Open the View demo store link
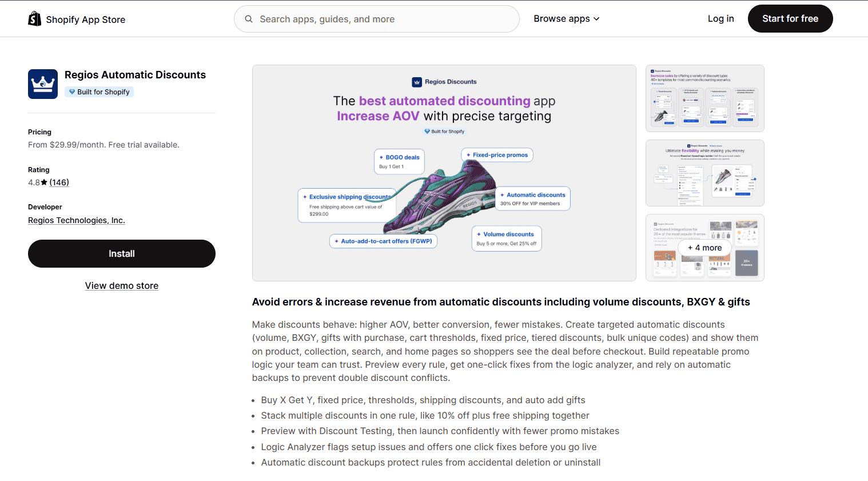The height and width of the screenshot is (481, 868). point(122,285)
